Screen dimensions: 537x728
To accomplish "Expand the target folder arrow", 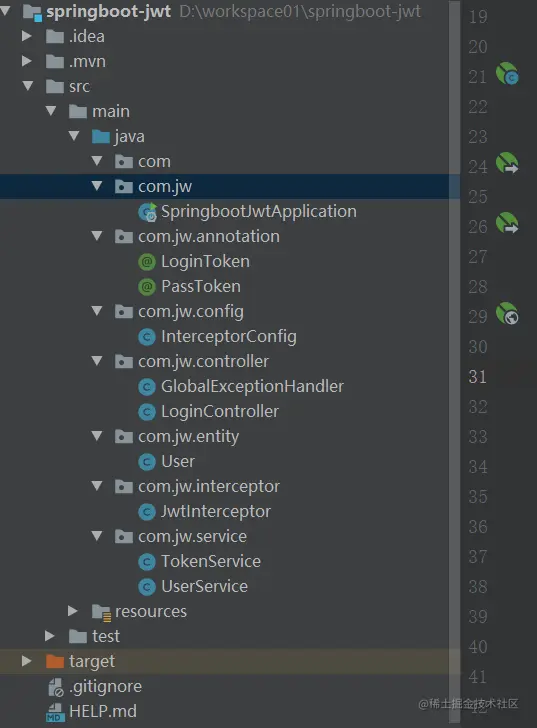I will click(27, 661).
